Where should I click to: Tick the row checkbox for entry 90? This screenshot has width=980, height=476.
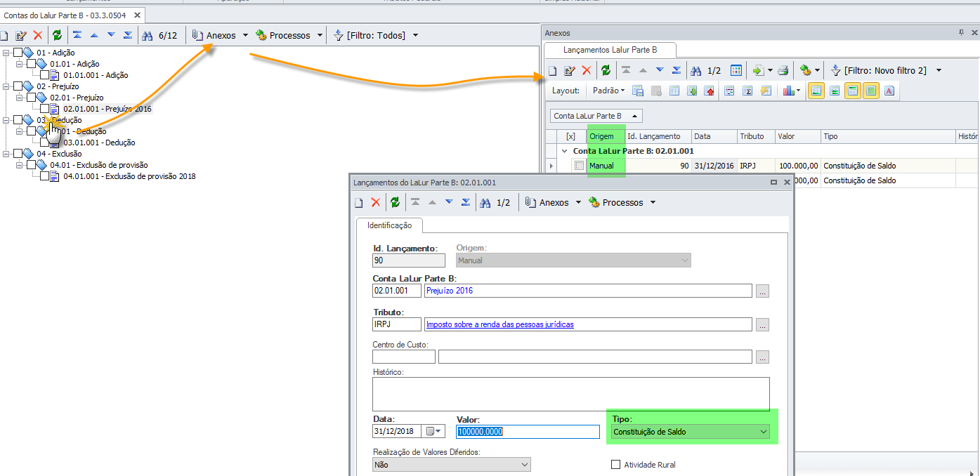point(579,166)
